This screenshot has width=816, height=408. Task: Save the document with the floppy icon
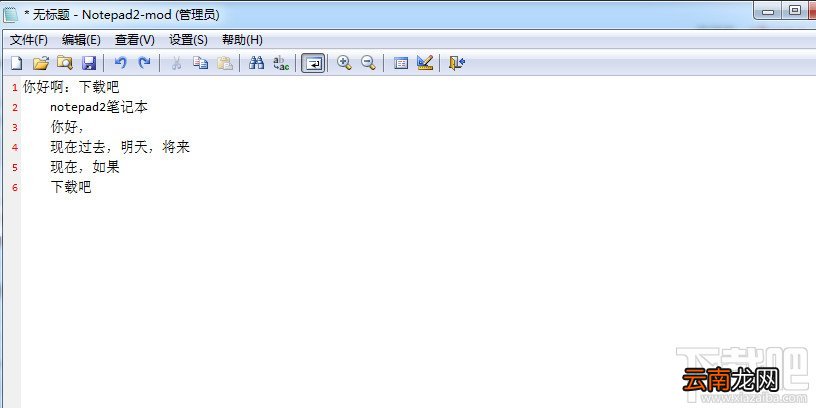coord(89,63)
